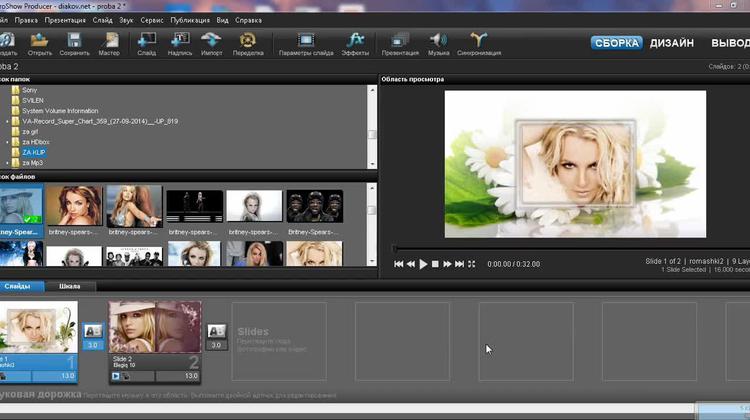This screenshot has width=750, height=420.
Task: Switch to СБОРКА workspace
Action: [x=617, y=43]
